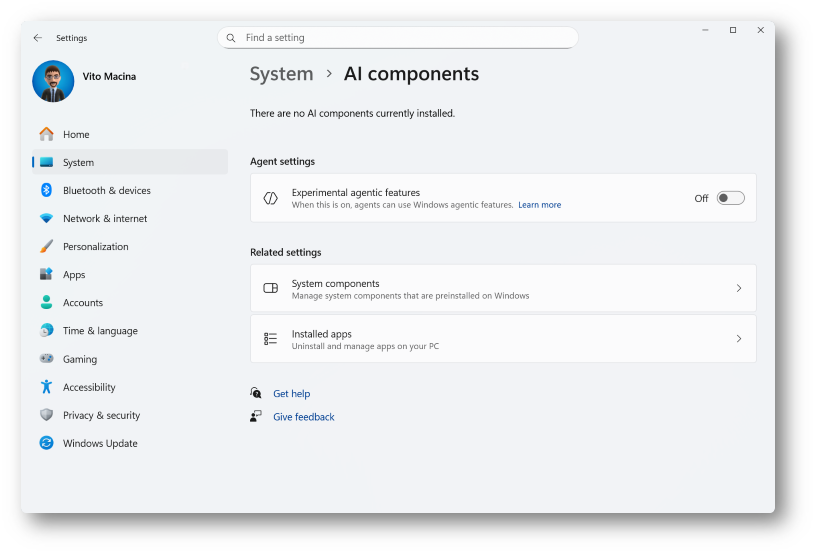Enable Experimental agentic features toggle

pos(730,198)
